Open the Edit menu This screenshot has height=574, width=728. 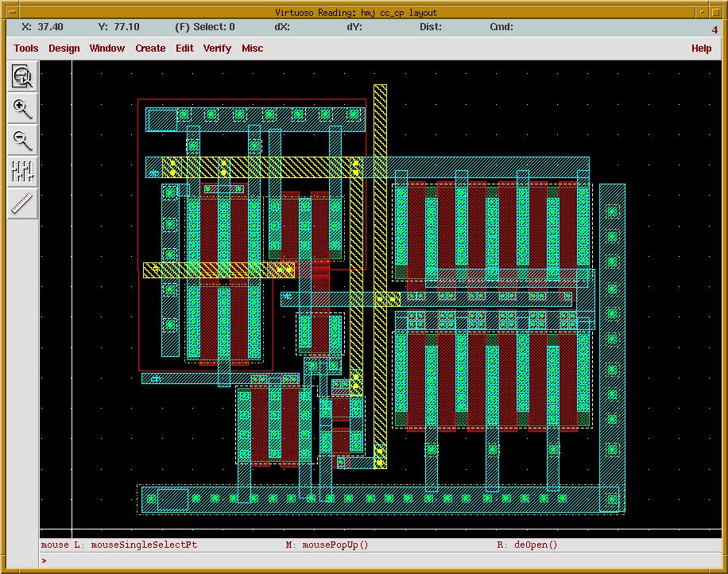pos(184,48)
